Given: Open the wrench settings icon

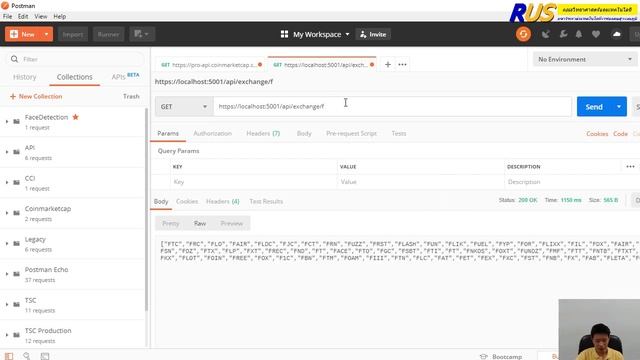Looking at the screenshot, I should pos(563,34).
